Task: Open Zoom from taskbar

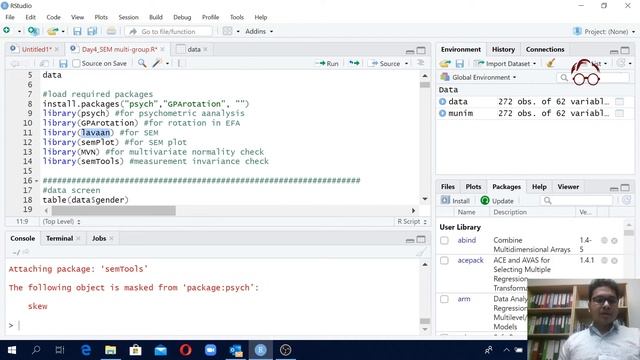Action: click(210, 350)
